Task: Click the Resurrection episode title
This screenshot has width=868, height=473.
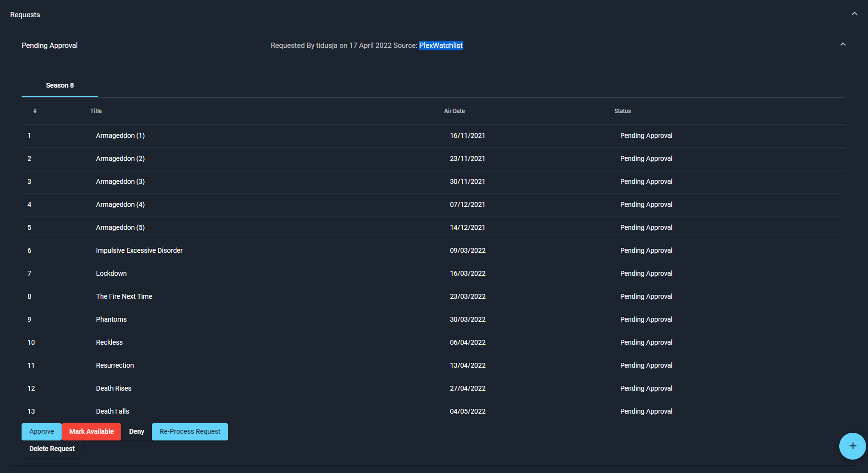Action: point(115,365)
